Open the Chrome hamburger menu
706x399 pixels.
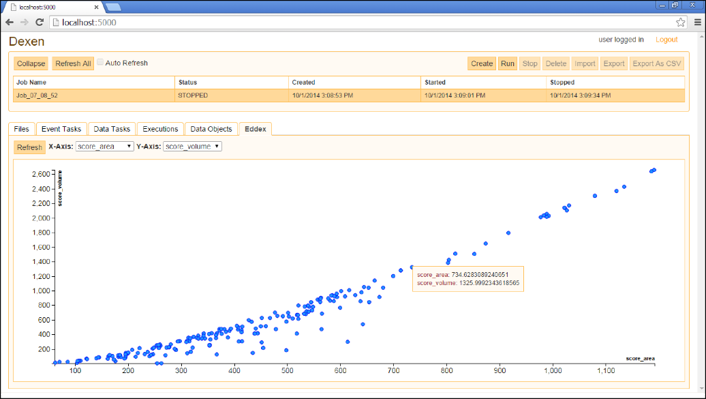click(x=697, y=22)
